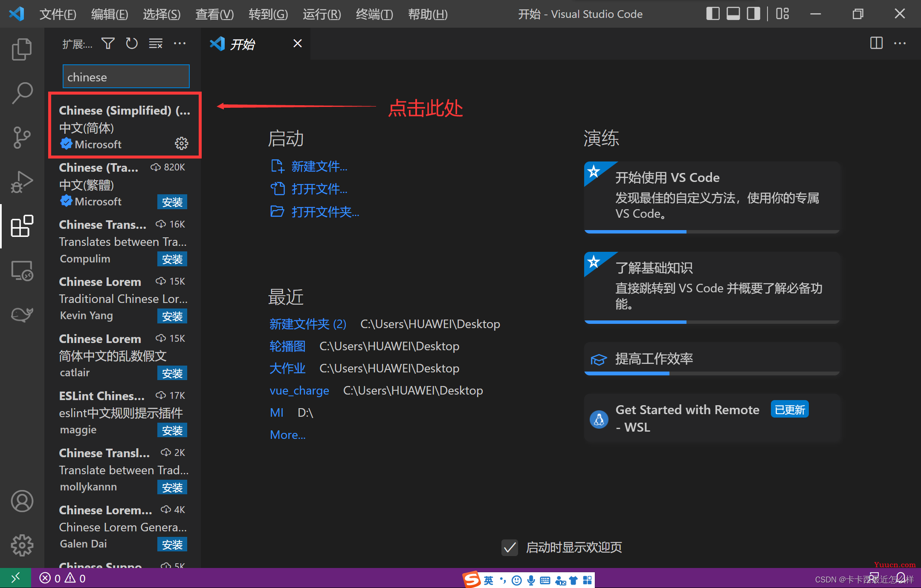Open the 查看(V) menu
The width and height of the screenshot is (921, 588).
tap(214, 14)
